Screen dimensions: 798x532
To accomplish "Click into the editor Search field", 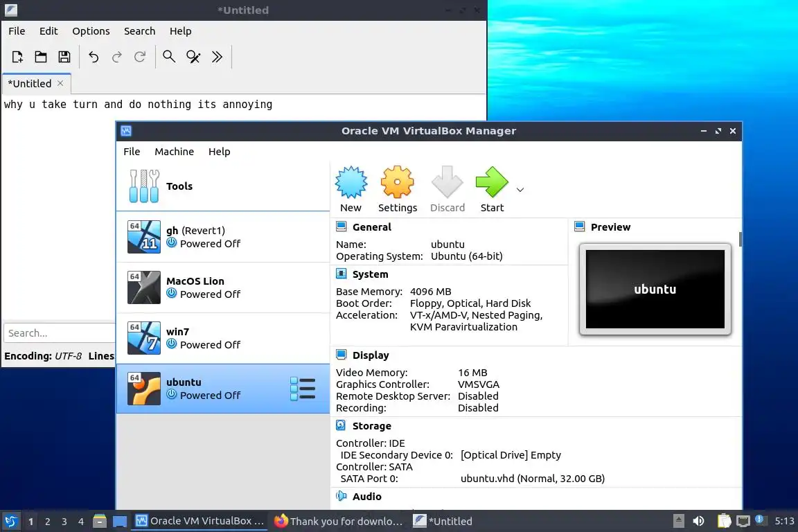I will [60, 333].
